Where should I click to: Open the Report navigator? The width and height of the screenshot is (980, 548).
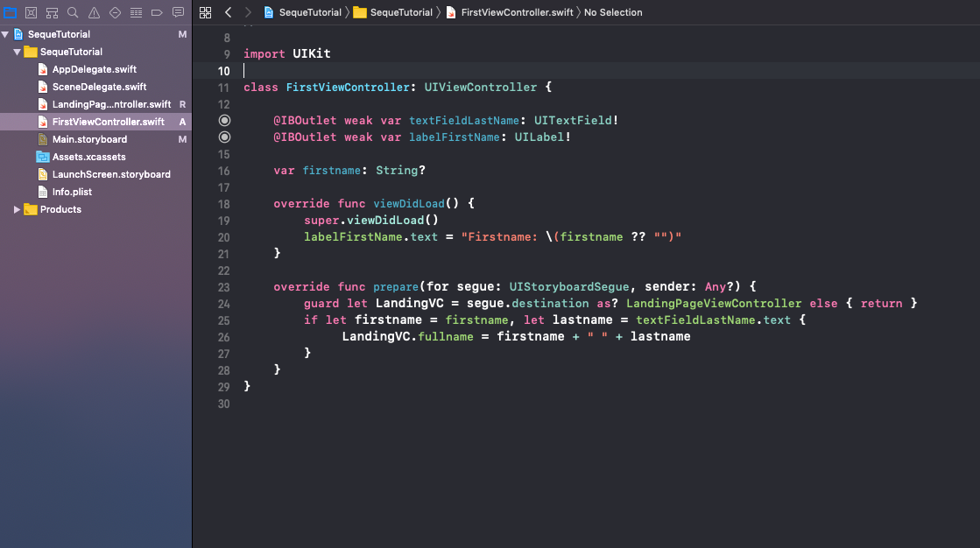pyautogui.click(x=177, y=12)
